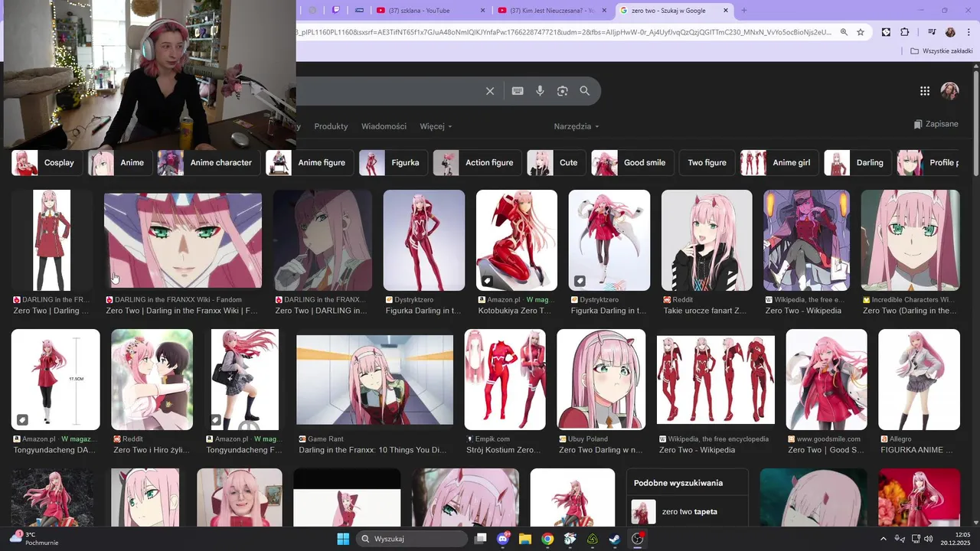Screen dimensions: 980x551
Task: Filter images by the 'Action figure' chip
Action: [478, 163]
